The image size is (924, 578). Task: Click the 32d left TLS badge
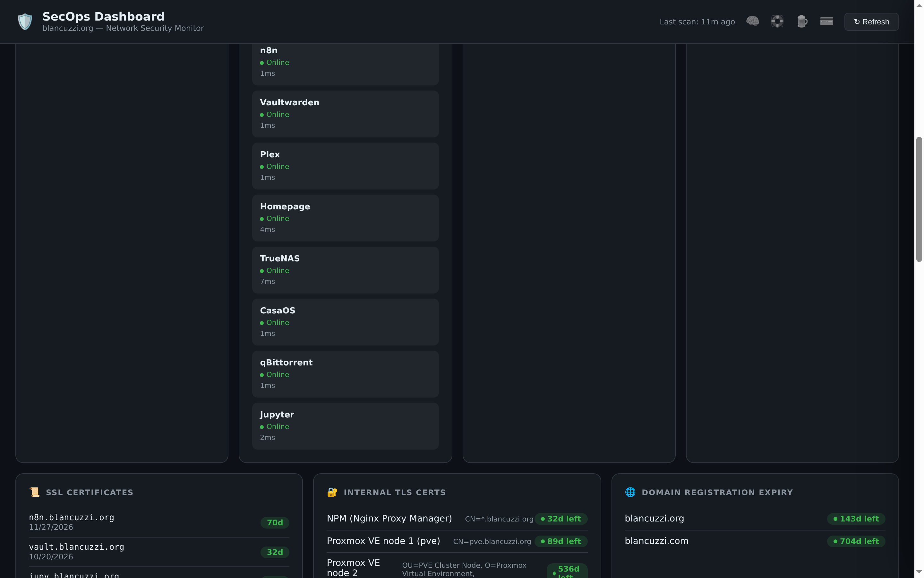pos(561,519)
